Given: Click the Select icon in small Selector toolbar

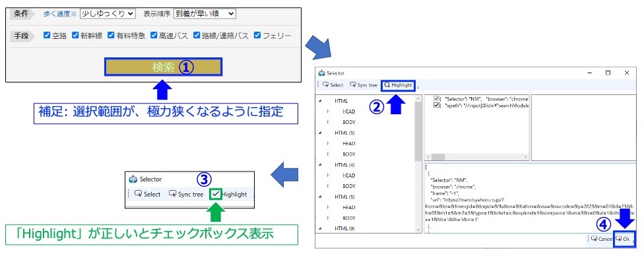Looking at the screenshot, I should [x=147, y=194].
